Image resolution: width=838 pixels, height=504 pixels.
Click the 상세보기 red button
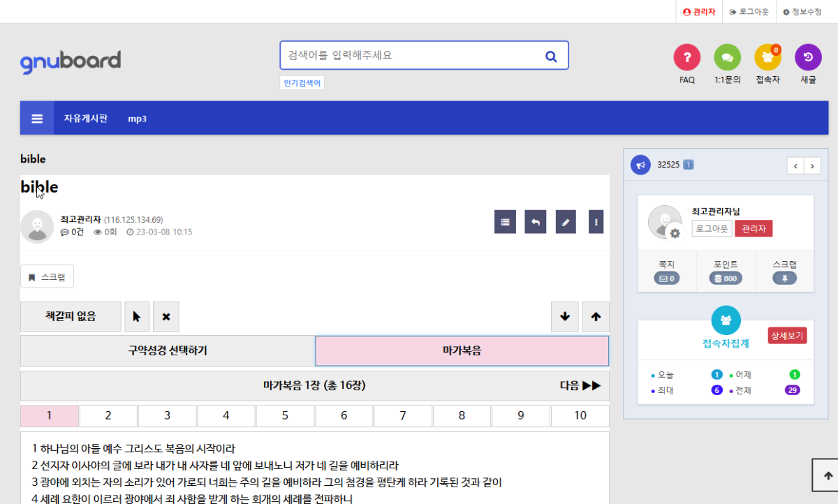[787, 336]
